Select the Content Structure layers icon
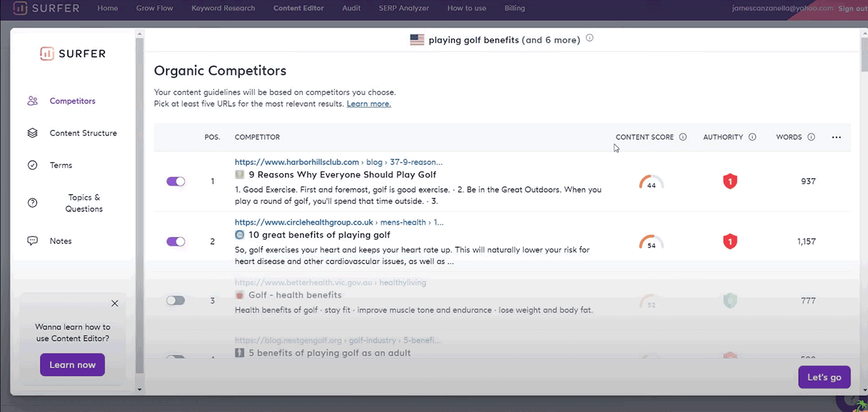 pyautogui.click(x=33, y=133)
